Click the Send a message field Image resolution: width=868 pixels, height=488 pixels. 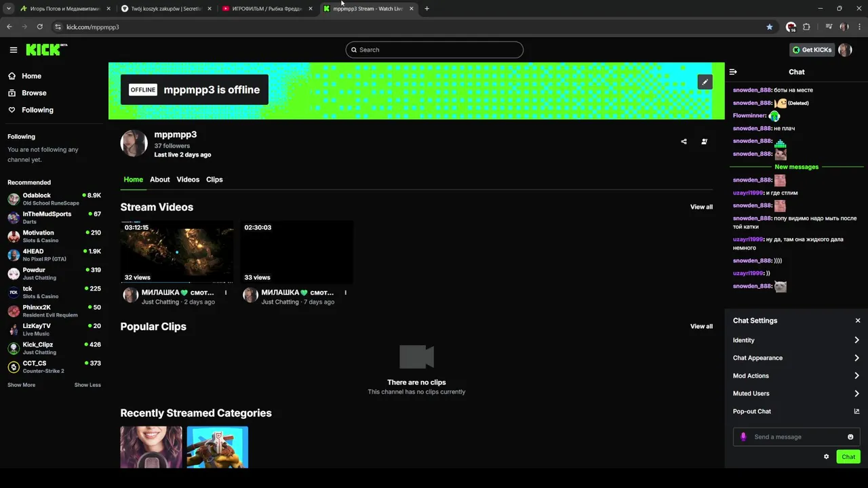point(797,437)
